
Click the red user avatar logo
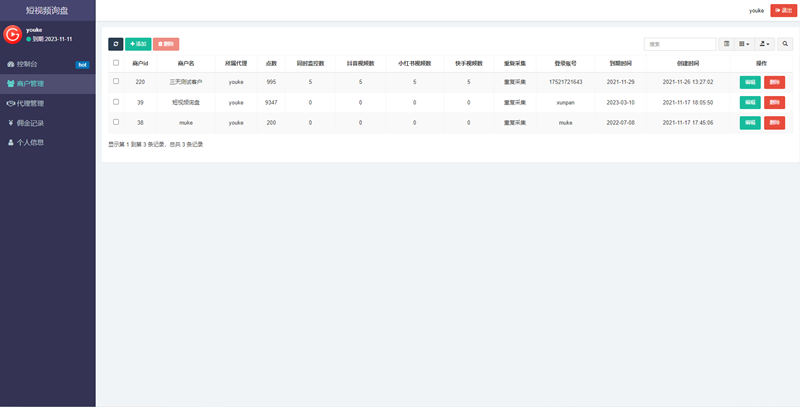[x=13, y=34]
